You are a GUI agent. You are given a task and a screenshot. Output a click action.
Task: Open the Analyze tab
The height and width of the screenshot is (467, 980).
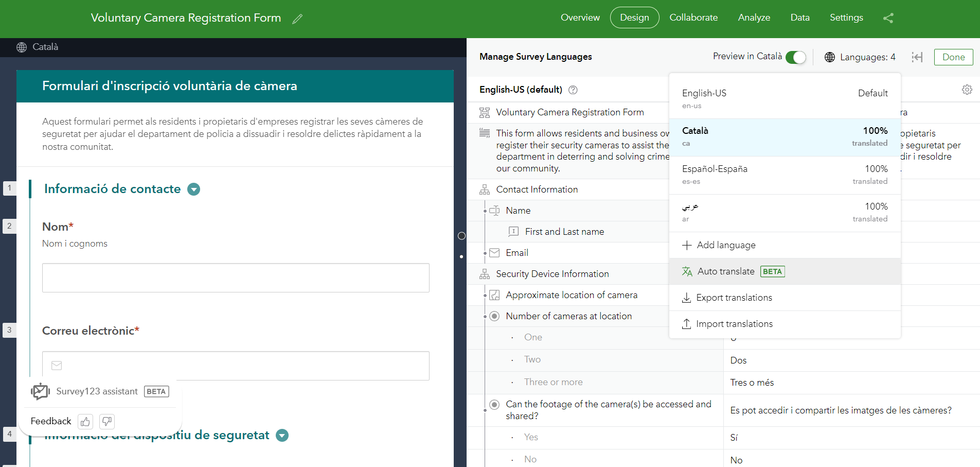(x=754, y=18)
